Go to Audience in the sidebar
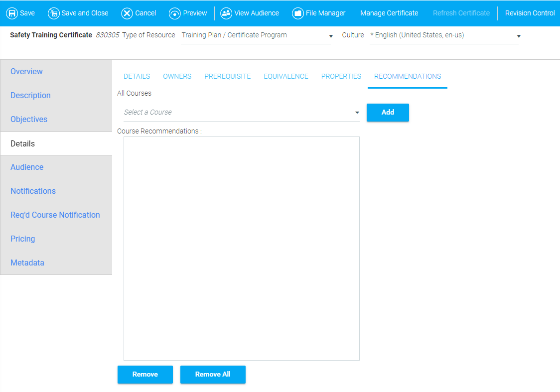Screen dimensions: 560x392 point(27,167)
